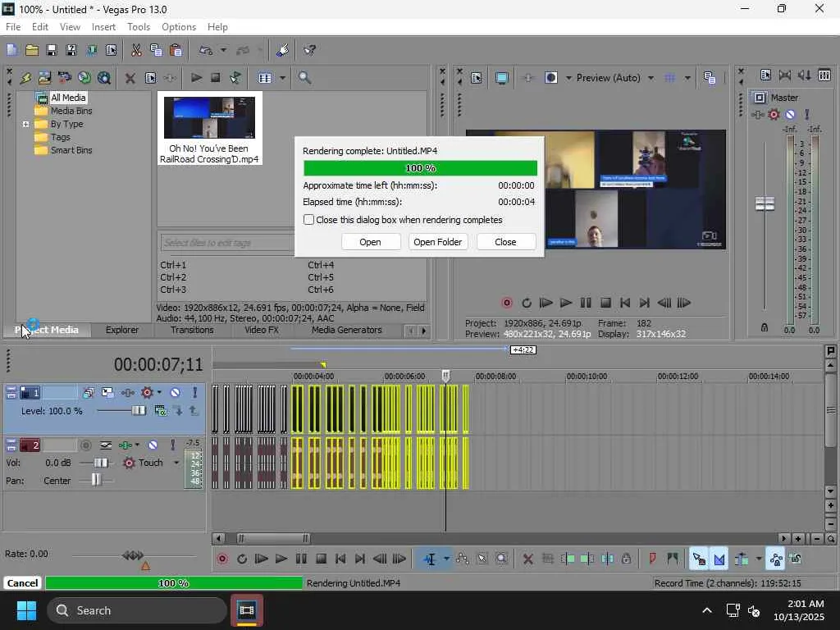
Task: Open Split Screen View dropdown arrow
Action: tap(568, 78)
